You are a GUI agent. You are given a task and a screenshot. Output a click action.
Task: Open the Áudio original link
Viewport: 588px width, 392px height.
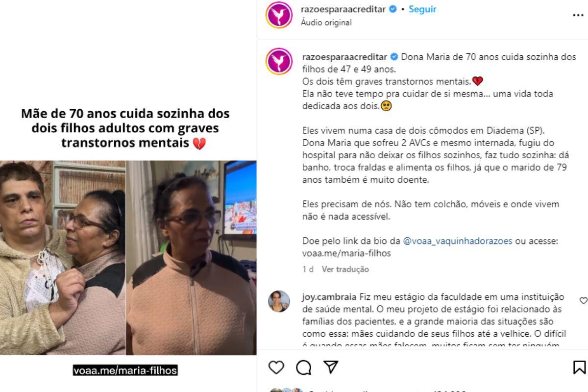point(326,23)
